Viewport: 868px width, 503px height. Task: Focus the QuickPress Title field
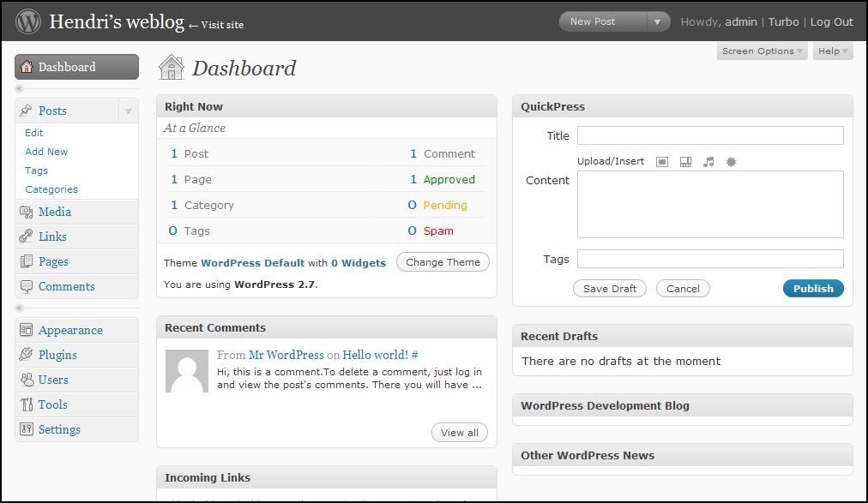tap(710, 135)
